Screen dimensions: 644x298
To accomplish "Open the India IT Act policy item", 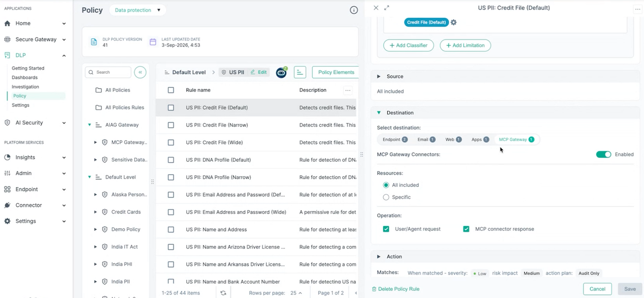I will coord(124,247).
